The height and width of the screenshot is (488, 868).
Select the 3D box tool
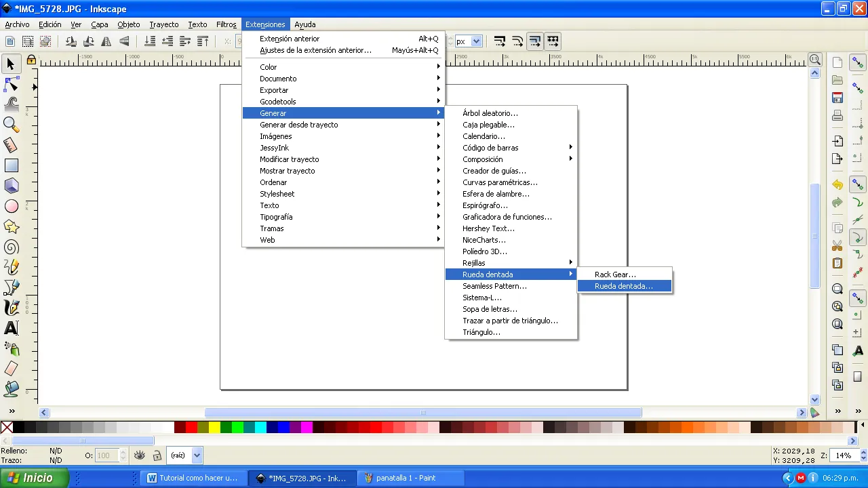click(x=11, y=186)
